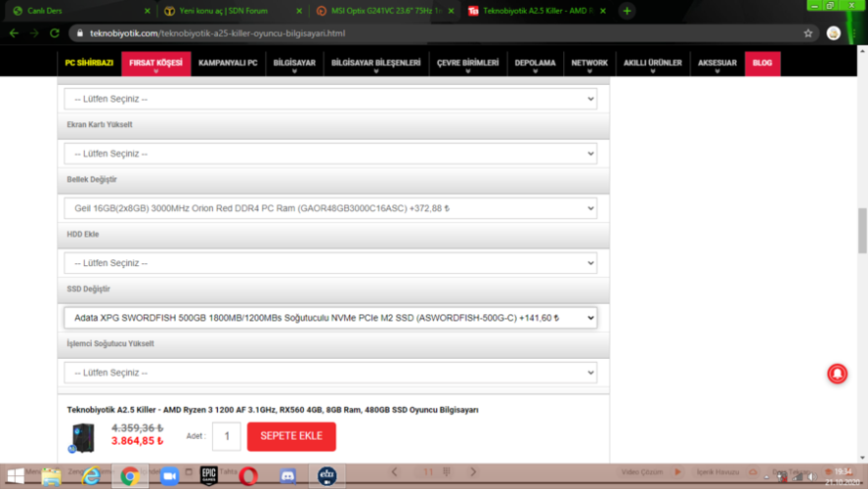Click the Adet quantity field
Viewport: 868px width, 489px height.
pos(227,436)
